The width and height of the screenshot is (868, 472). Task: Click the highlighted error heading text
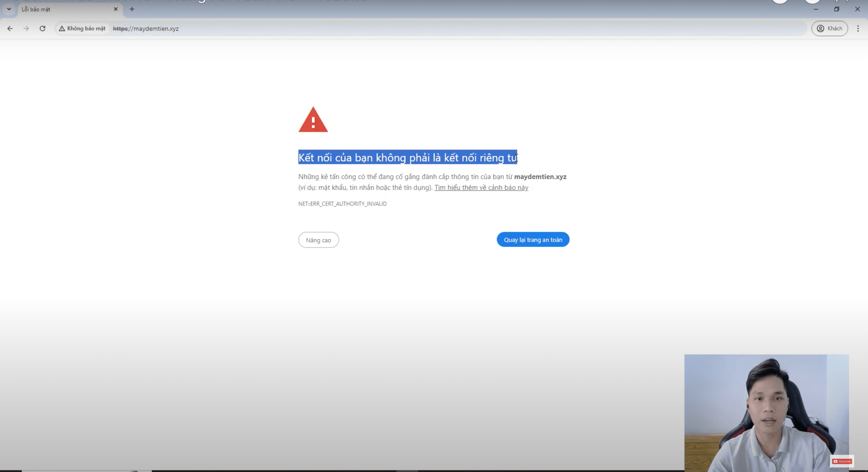coord(404,158)
